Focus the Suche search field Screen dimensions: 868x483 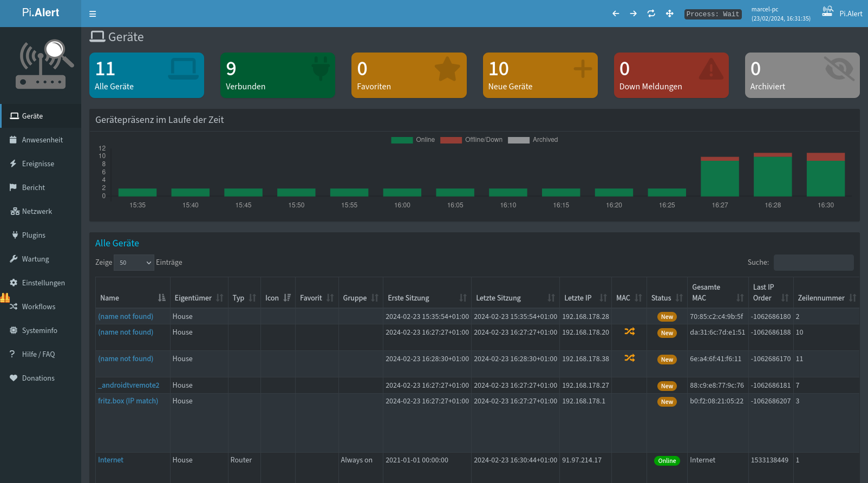coord(813,263)
